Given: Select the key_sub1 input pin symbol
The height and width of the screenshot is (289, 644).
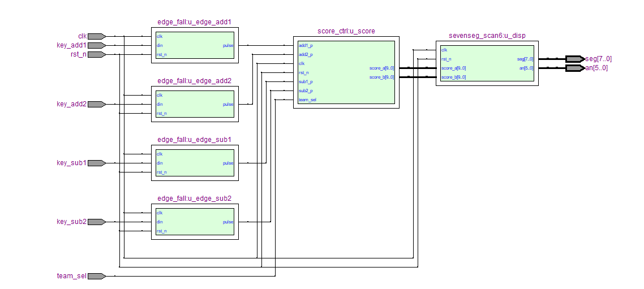Looking at the screenshot, I should click(97, 163).
